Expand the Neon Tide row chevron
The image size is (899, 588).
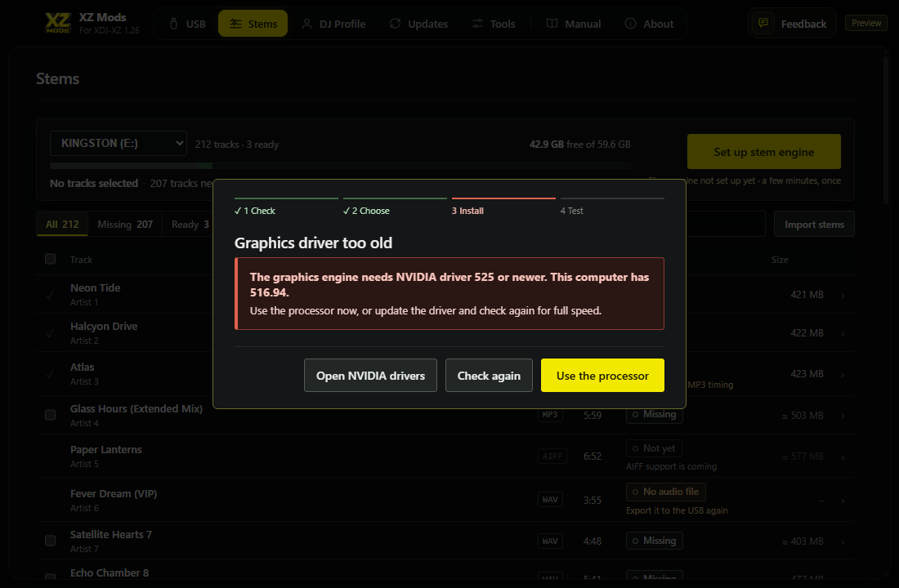843,295
